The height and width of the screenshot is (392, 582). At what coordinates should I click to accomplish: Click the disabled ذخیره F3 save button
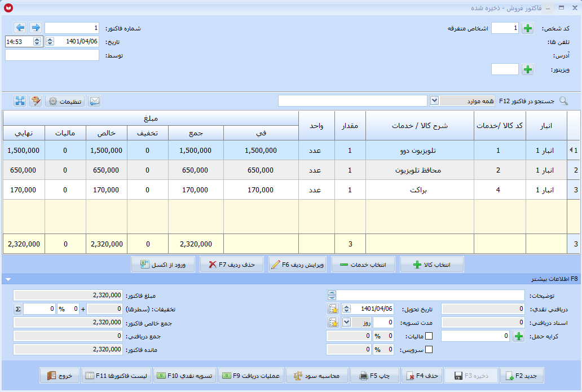click(471, 376)
